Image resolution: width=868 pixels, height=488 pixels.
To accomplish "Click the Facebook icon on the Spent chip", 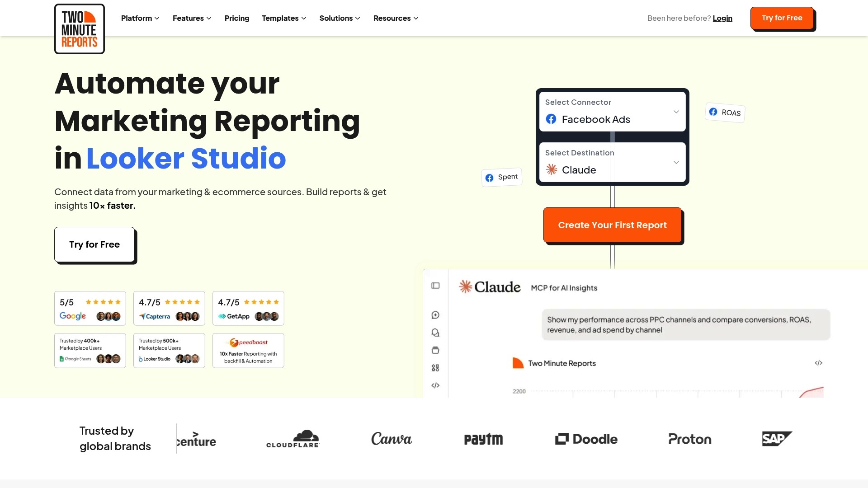I will pyautogui.click(x=489, y=178).
